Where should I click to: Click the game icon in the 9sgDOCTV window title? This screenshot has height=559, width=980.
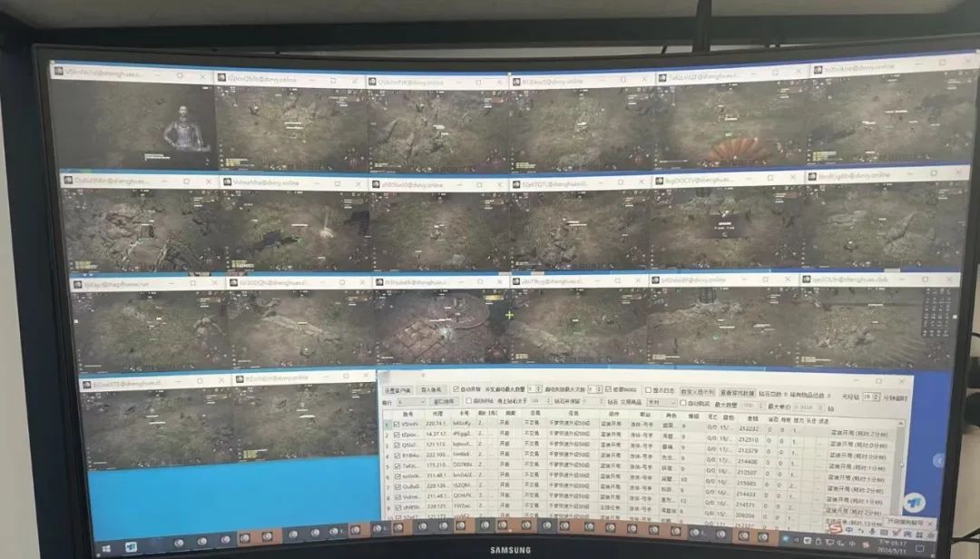click(x=659, y=181)
